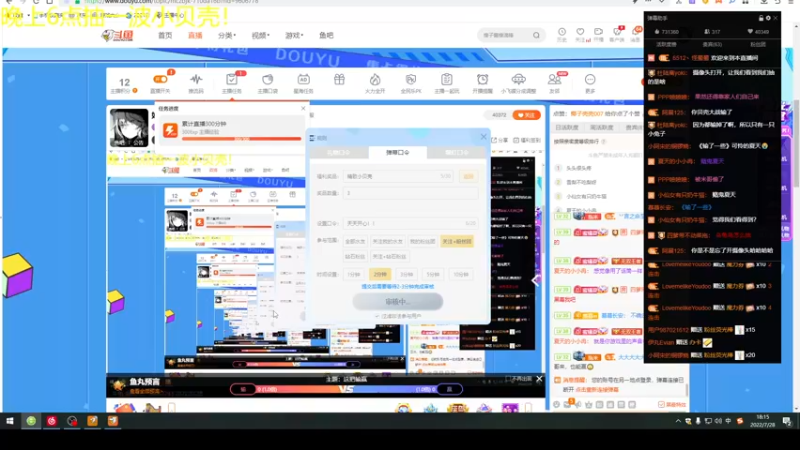Select the 10分钟 duration option
800x450 pixels.
point(461,274)
